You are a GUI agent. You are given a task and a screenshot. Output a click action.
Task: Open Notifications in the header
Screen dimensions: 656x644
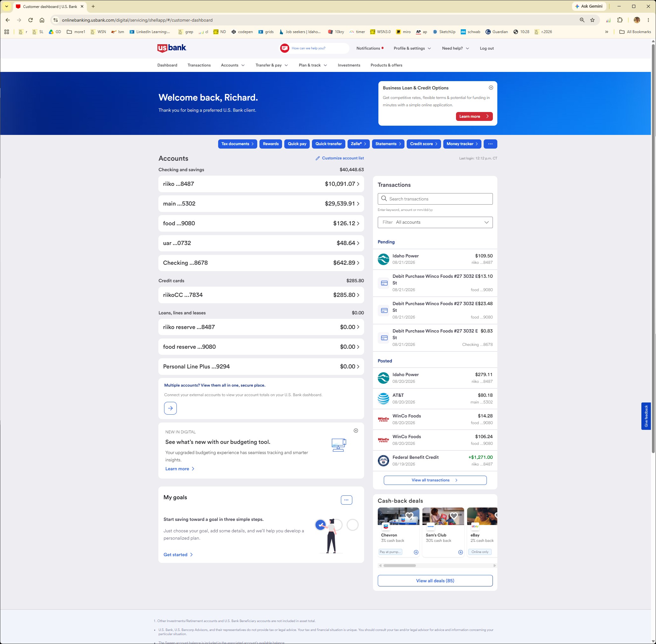coord(370,48)
